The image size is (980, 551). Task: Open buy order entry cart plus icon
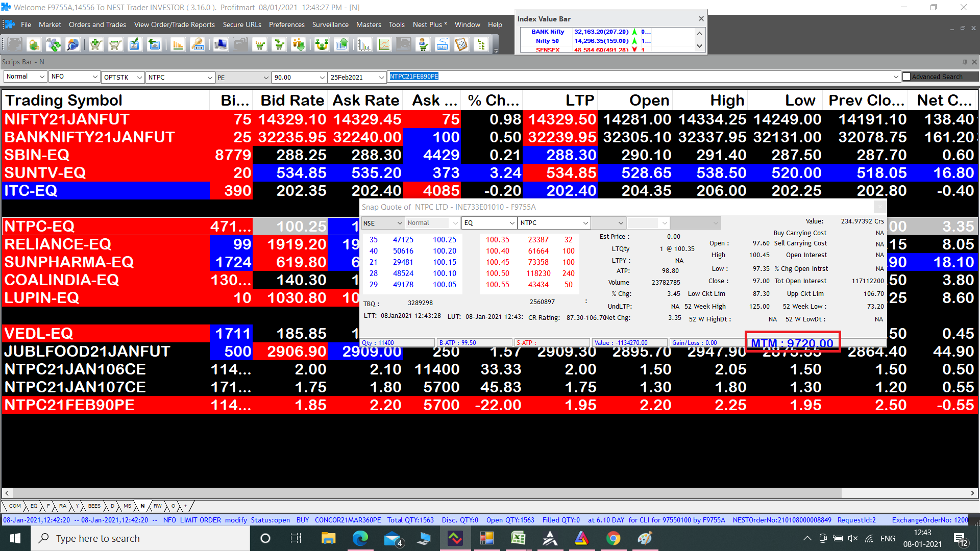96,45
